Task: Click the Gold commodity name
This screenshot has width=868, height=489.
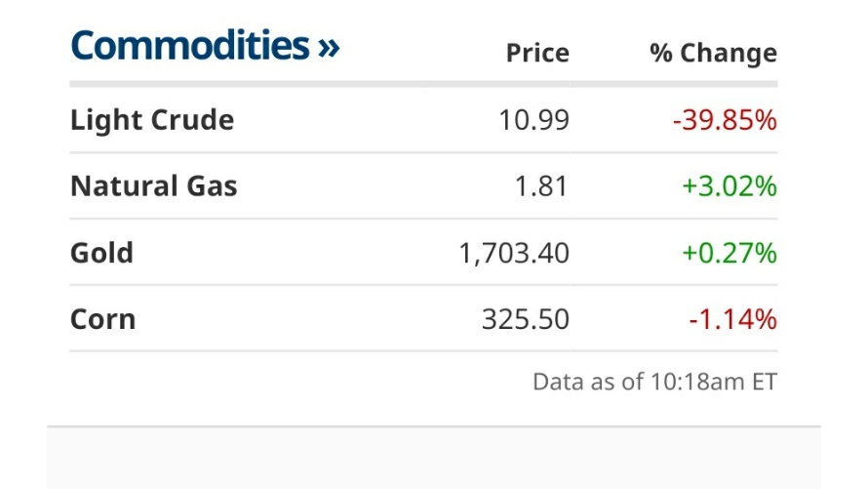Action: click(101, 253)
